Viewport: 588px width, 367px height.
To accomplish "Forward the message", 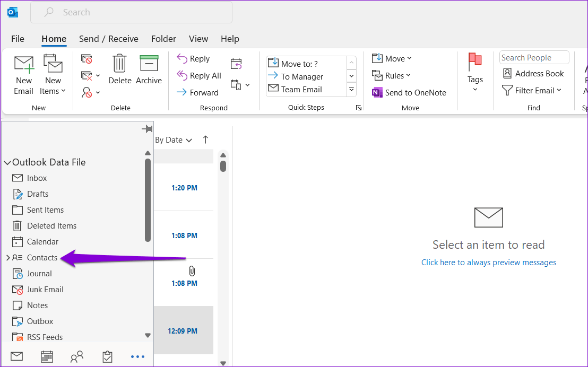I will pos(197,92).
